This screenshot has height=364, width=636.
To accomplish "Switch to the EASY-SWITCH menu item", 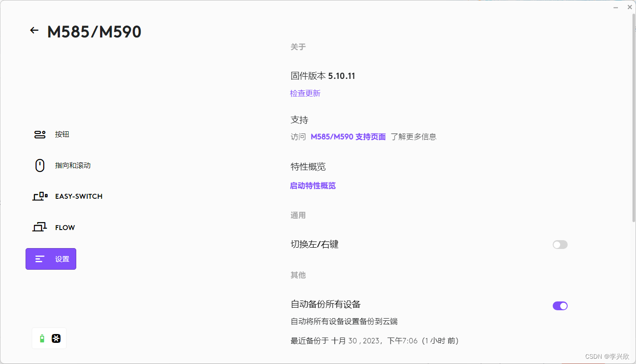I will (79, 197).
